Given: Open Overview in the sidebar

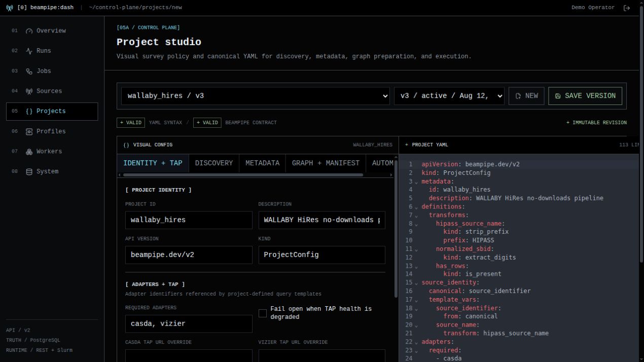Looking at the screenshot, I should 52,31.
